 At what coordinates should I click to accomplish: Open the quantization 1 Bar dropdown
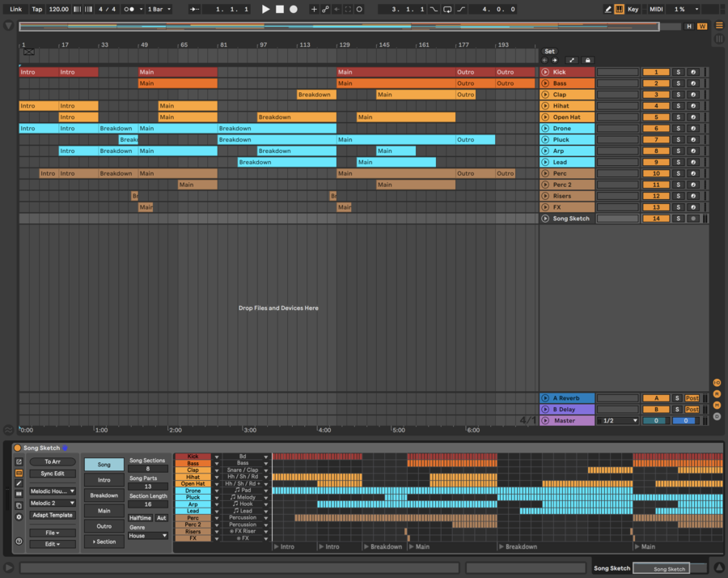tap(159, 9)
